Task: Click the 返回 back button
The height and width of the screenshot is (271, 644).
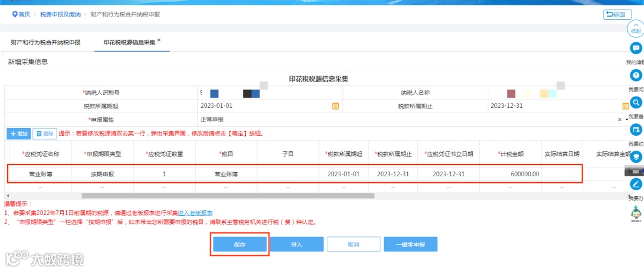Action: click(617, 15)
